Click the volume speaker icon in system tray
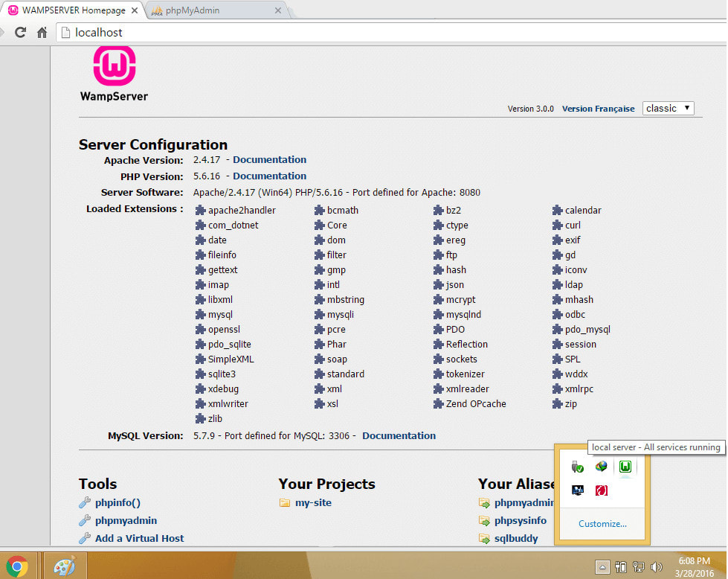The image size is (728, 579). click(657, 567)
